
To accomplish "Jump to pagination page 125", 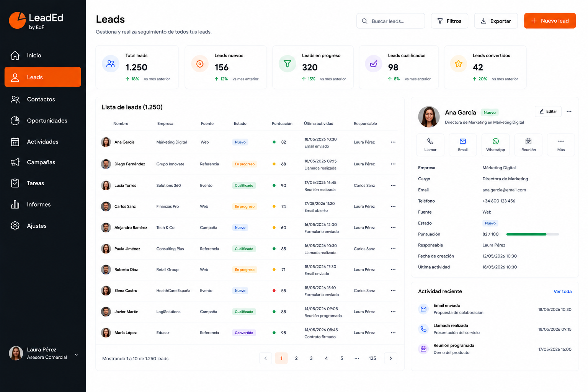I will tap(372, 358).
